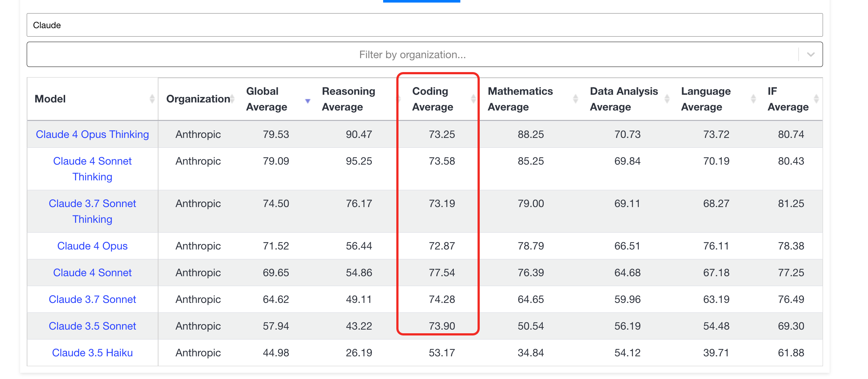Click the Mathematics Average header text
The width and height of the screenshot is (868, 379).
click(x=520, y=99)
